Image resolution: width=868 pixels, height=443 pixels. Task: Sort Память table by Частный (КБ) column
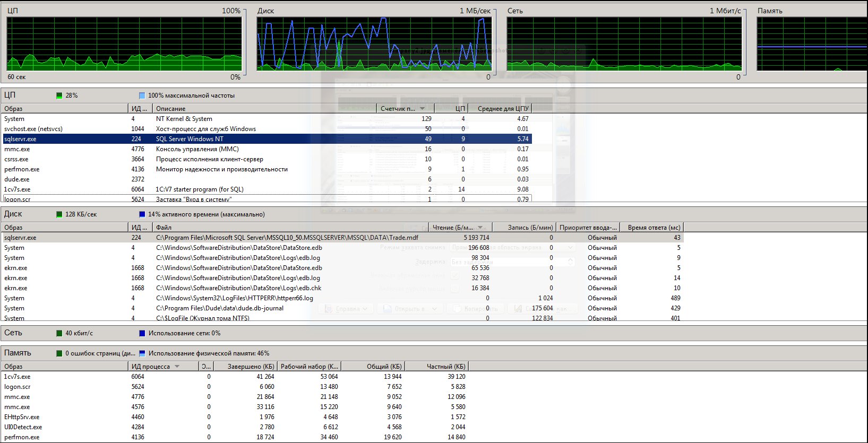pyautogui.click(x=437, y=367)
